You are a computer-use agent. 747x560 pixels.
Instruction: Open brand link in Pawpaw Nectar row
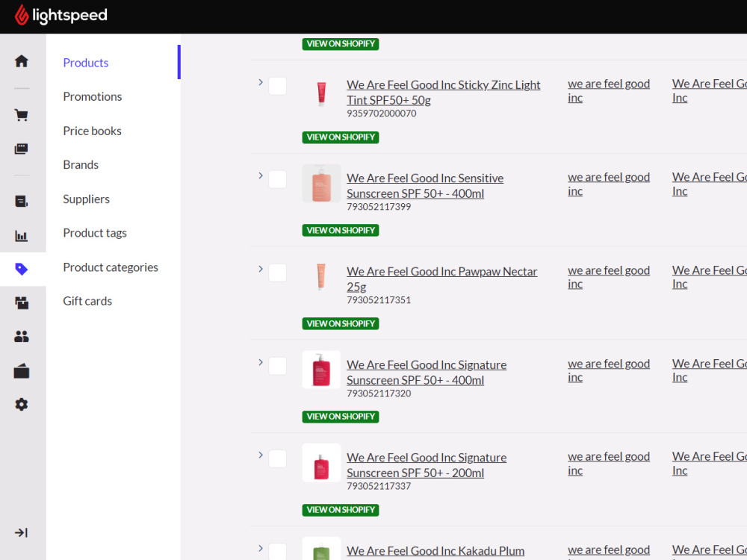(x=608, y=277)
